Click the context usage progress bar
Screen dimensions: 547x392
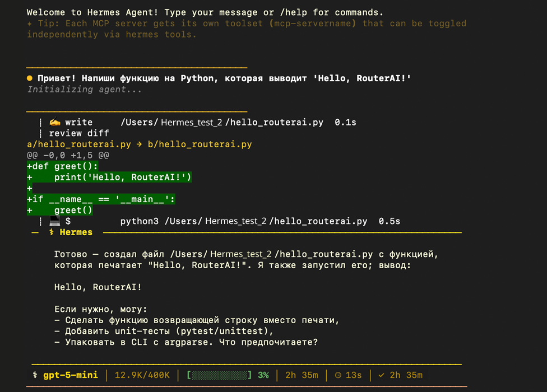[219, 375]
